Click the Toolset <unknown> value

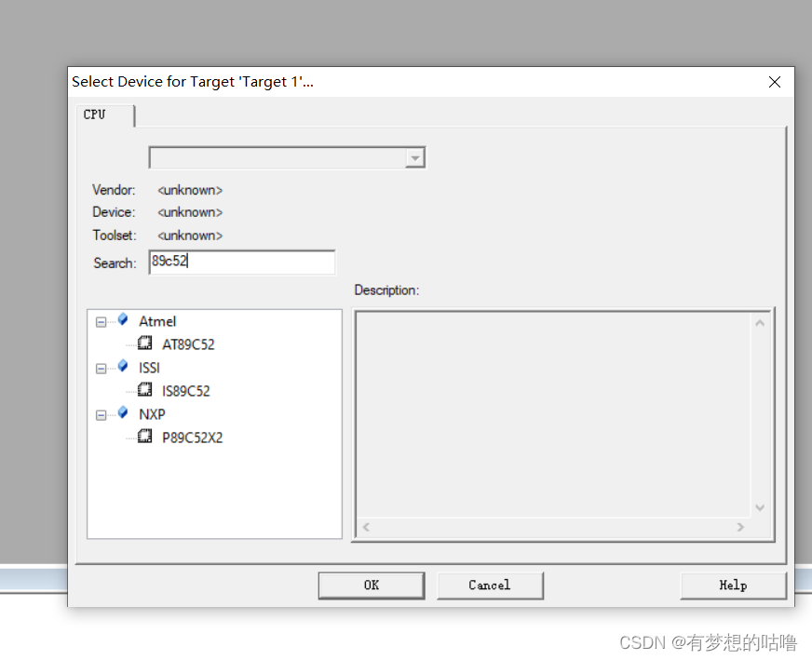click(190, 236)
